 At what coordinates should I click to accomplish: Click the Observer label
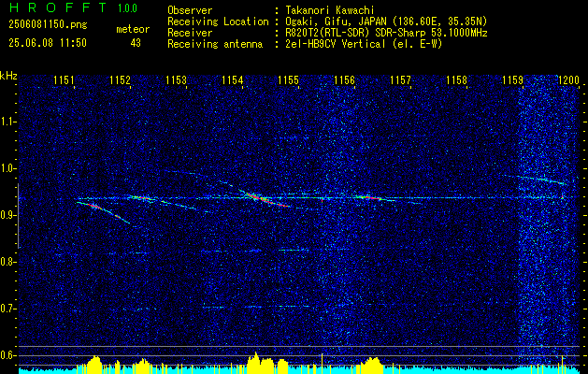tap(190, 10)
